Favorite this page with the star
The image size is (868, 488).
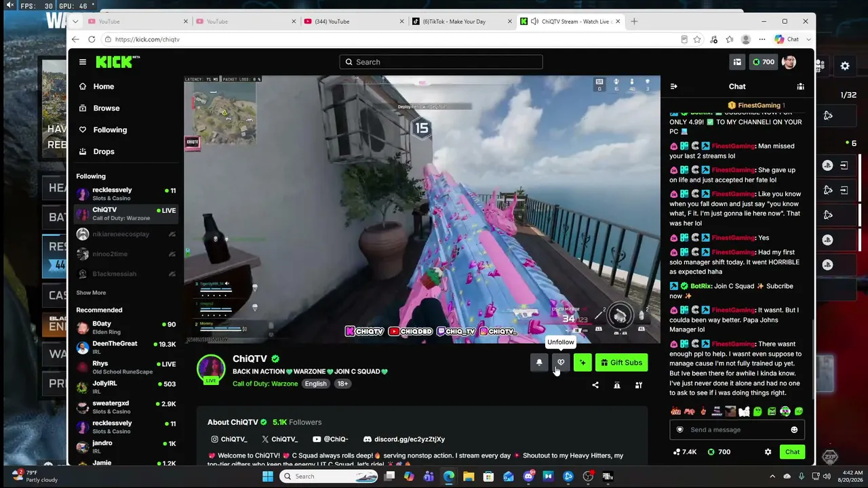(x=697, y=39)
